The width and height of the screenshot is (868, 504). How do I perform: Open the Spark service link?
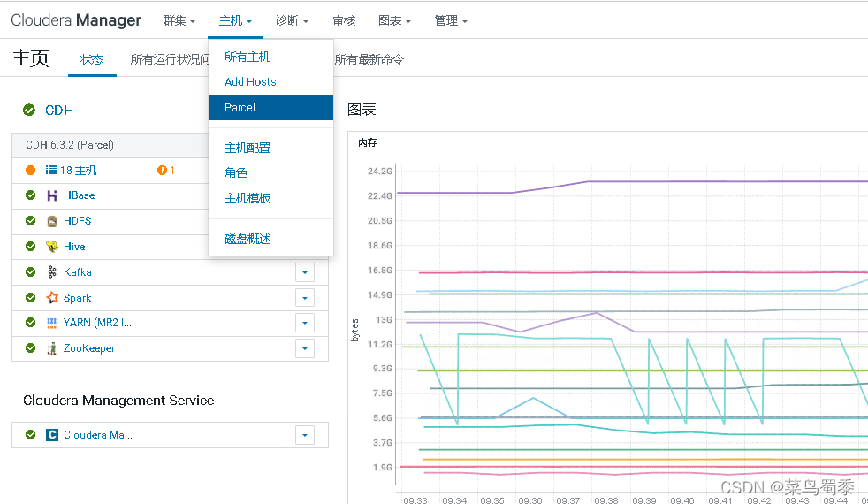(x=78, y=298)
